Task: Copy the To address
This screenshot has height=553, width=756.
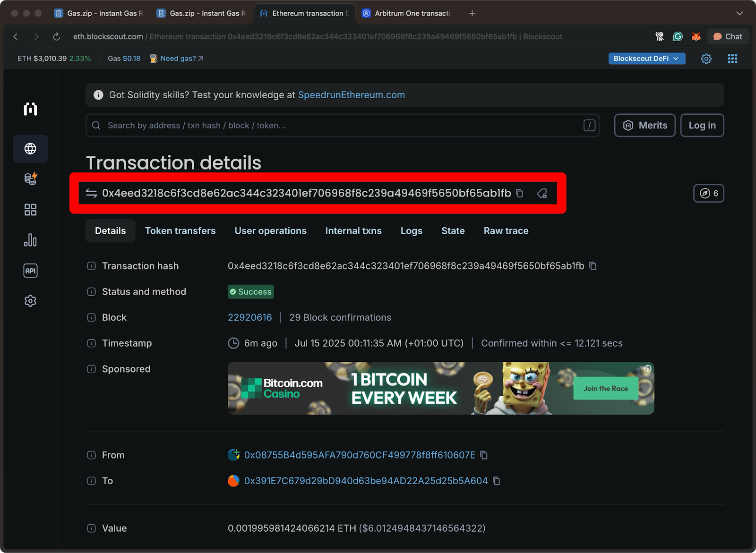Action: pyautogui.click(x=496, y=481)
